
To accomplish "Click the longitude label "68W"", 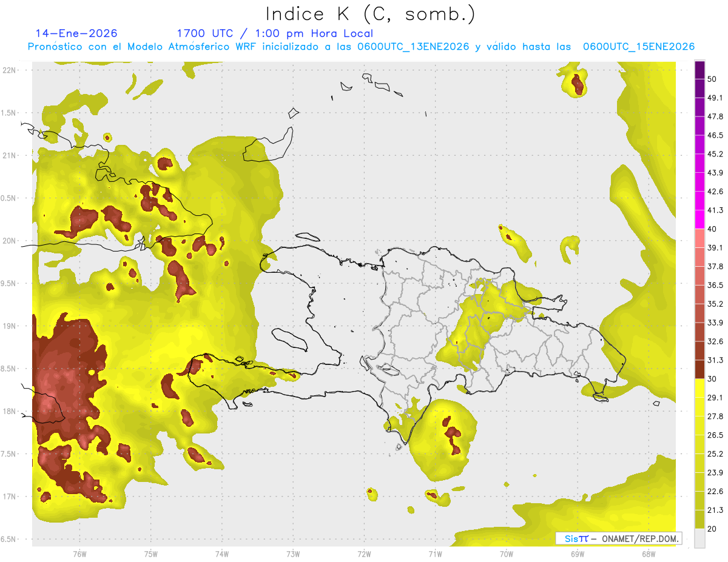I will pos(649,554).
